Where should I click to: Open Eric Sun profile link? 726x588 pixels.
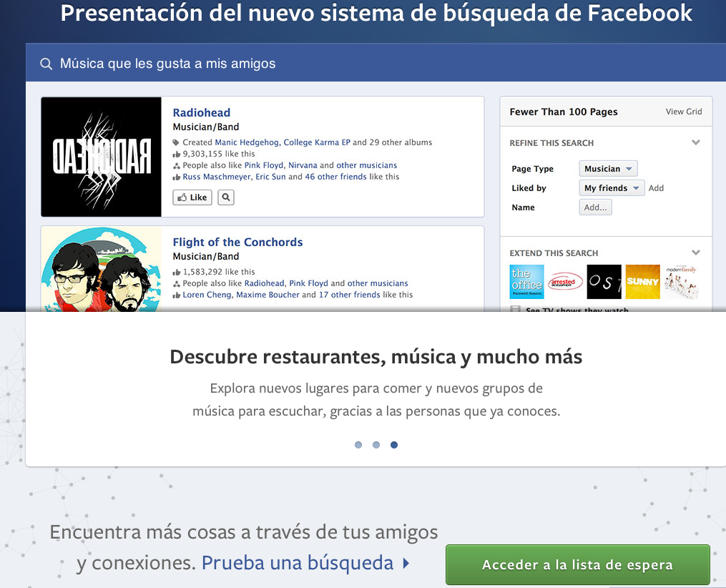click(270, 177)
